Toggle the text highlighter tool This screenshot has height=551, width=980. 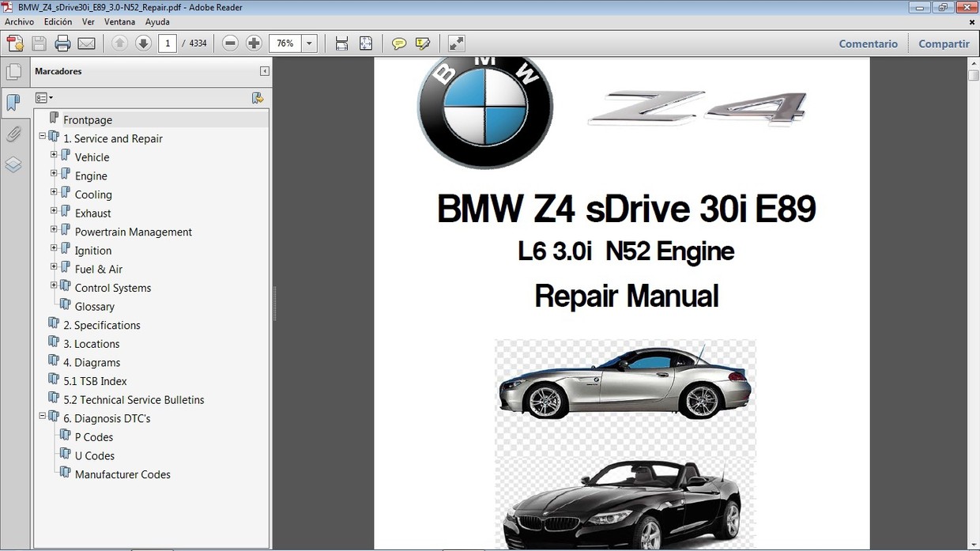(x=423, y=43)
